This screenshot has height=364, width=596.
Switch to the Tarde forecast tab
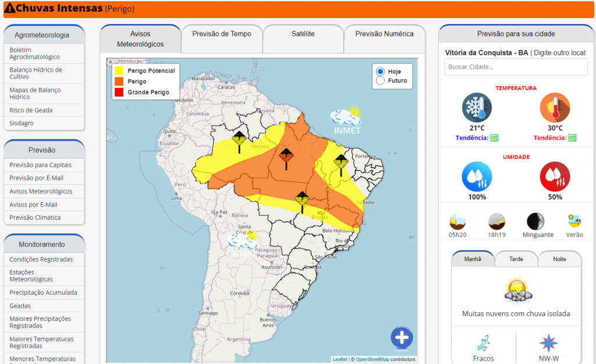(x=516, y=259)
